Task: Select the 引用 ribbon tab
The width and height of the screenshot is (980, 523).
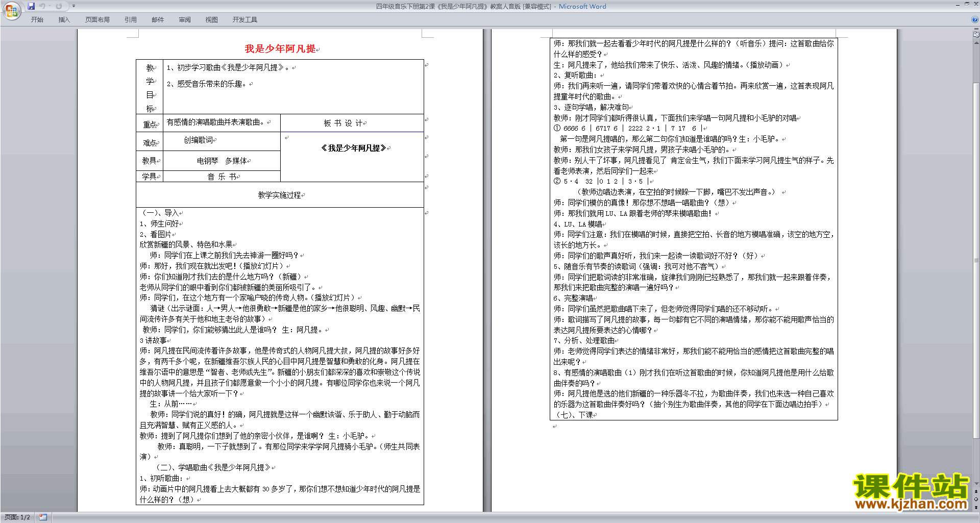Action: pos(130,20)
